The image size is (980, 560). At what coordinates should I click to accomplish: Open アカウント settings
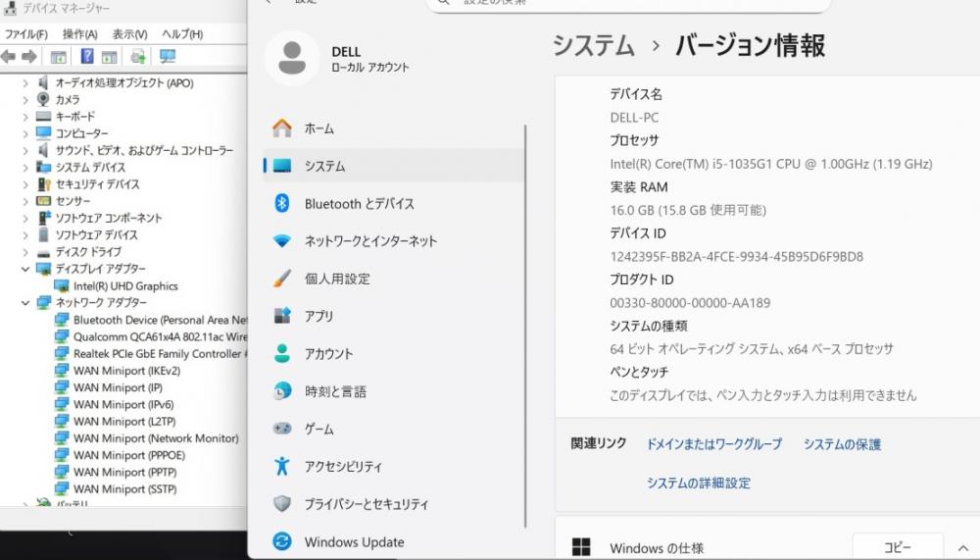(x=394, y=353)
